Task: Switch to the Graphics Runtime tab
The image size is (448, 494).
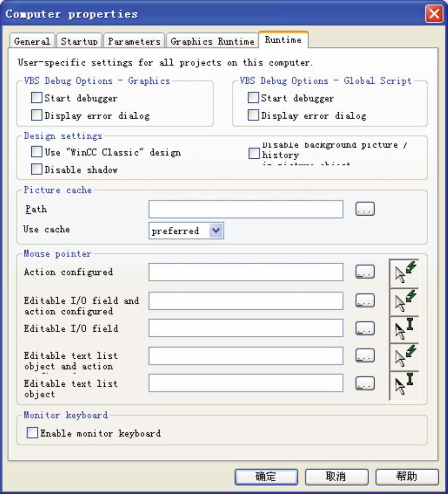Action: coord(212,41)
